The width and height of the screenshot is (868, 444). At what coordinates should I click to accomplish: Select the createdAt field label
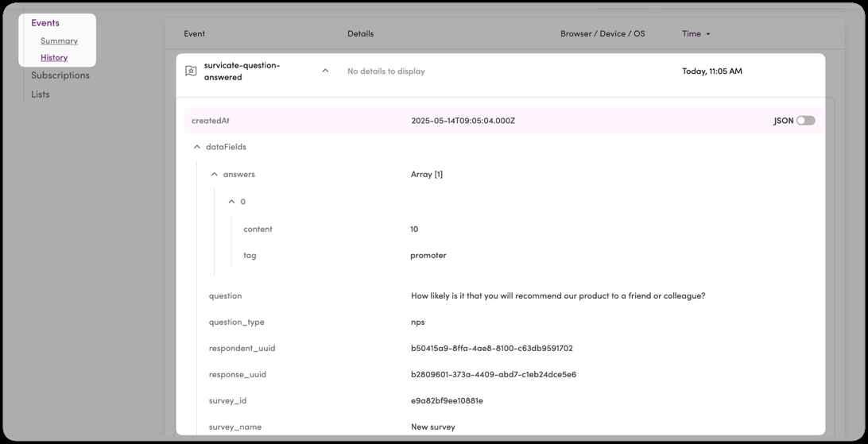pyautogui.click(x=211, y=121)
